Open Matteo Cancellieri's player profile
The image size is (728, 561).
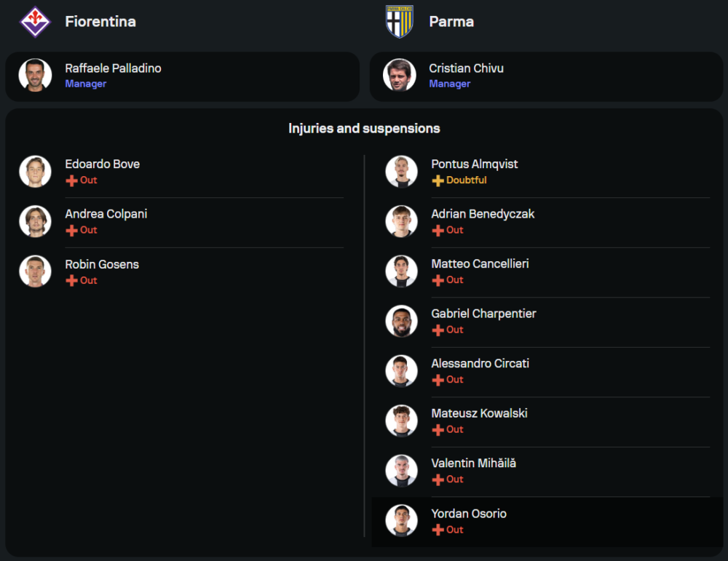pos(480,264)
